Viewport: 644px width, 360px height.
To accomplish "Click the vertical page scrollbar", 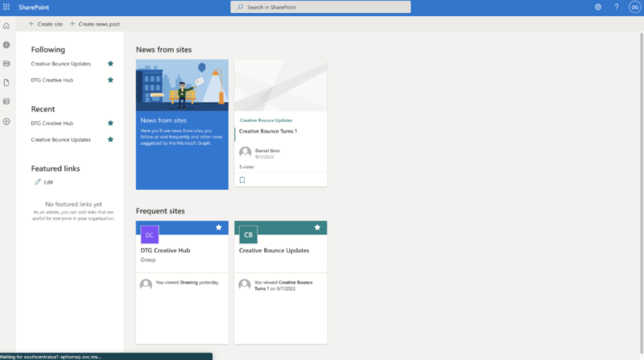I will pyautogui.click(x=641, y=193).
